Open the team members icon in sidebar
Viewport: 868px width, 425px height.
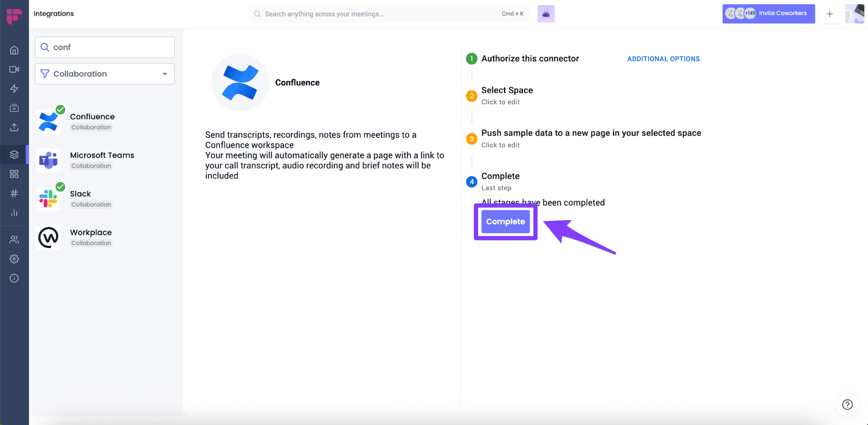(x=14, y=240)
